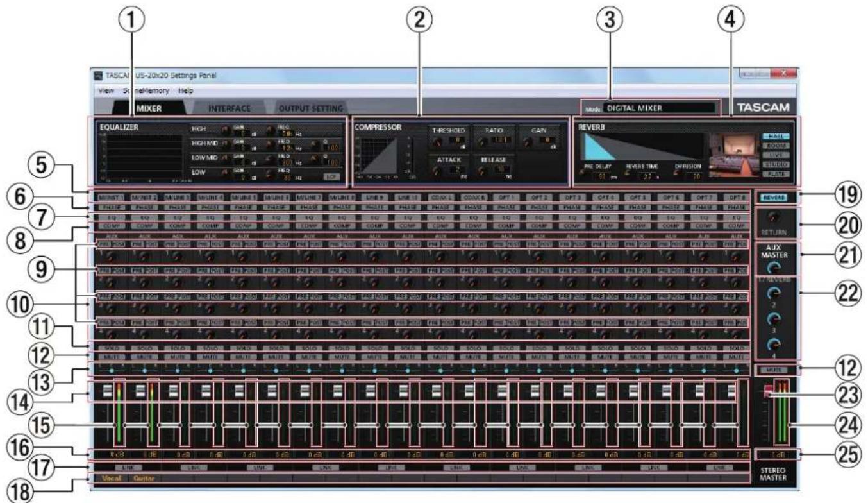
Task: Click the AUX MASTER 1/REVERB knob
Action: [x=772, y=268]
